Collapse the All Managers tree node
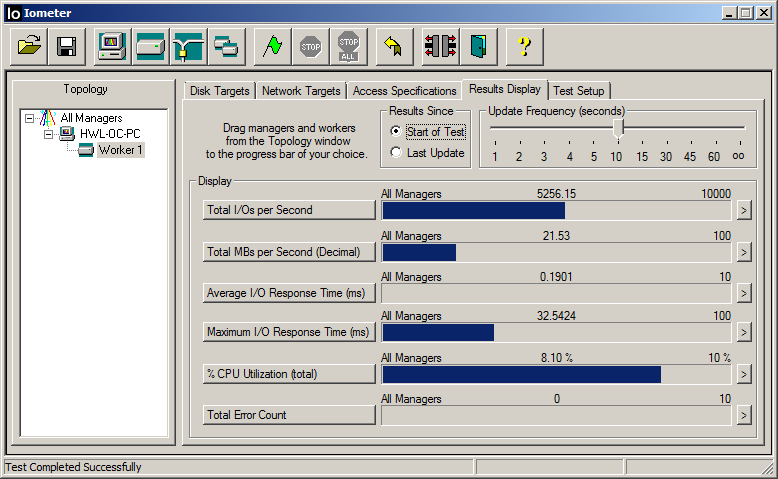The width and height of the screenshot is (778, 479). pyautogui.click(x=30, y=119)
